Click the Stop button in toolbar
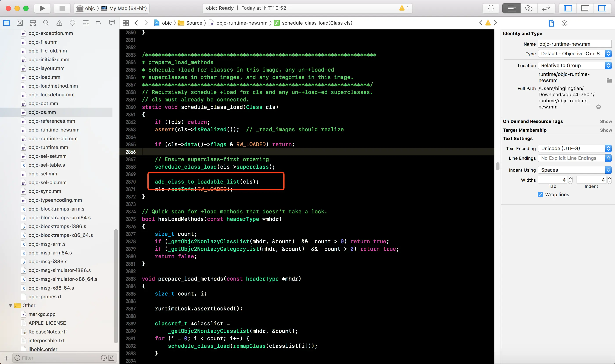The image size is (615, 364). pos(62,8)
